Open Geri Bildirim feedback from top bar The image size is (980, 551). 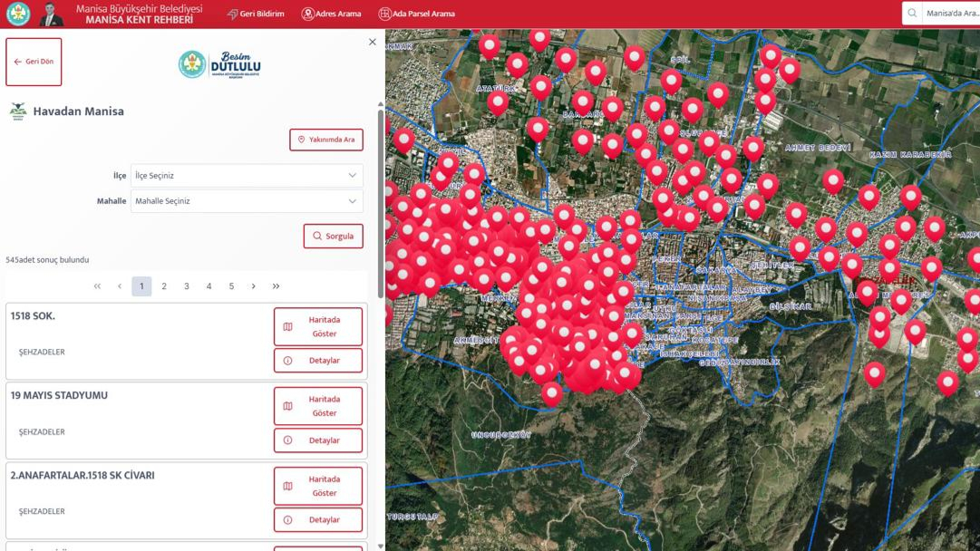tap(255, 14)
